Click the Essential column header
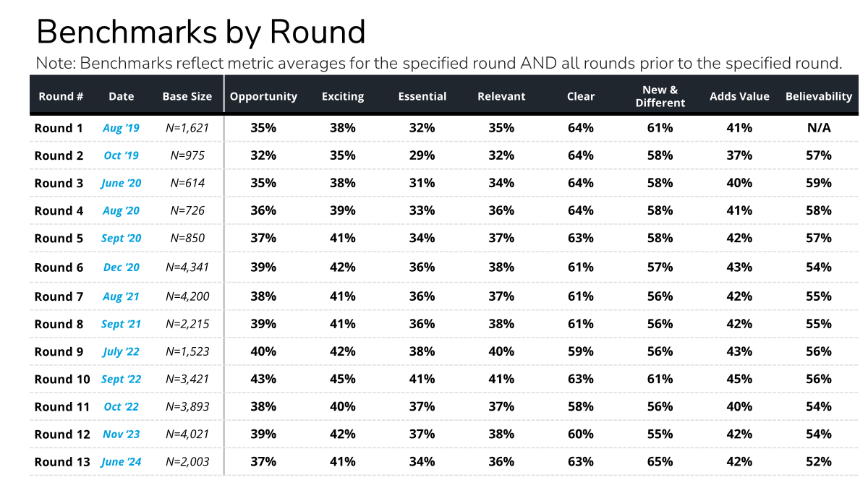 [422, 96]
